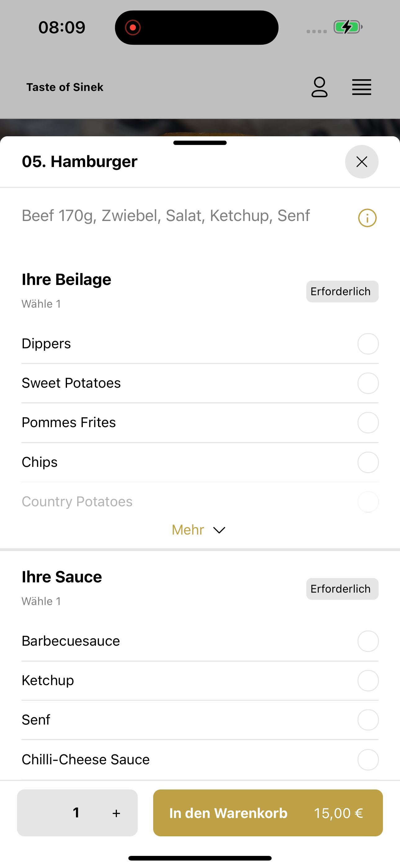Select Ketchup sauce option
Screen dimensions: 400x868
point(200,680)
